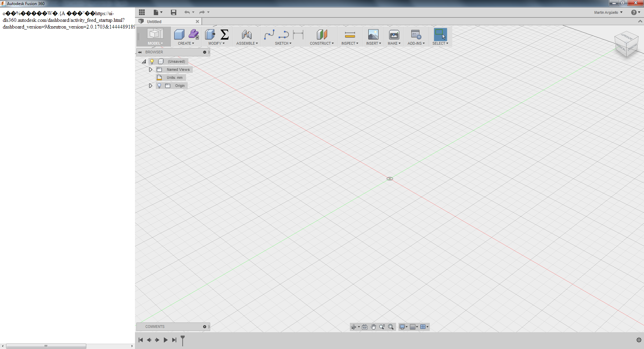
Task: Expand the Named Views tree node
Action: 150,69
